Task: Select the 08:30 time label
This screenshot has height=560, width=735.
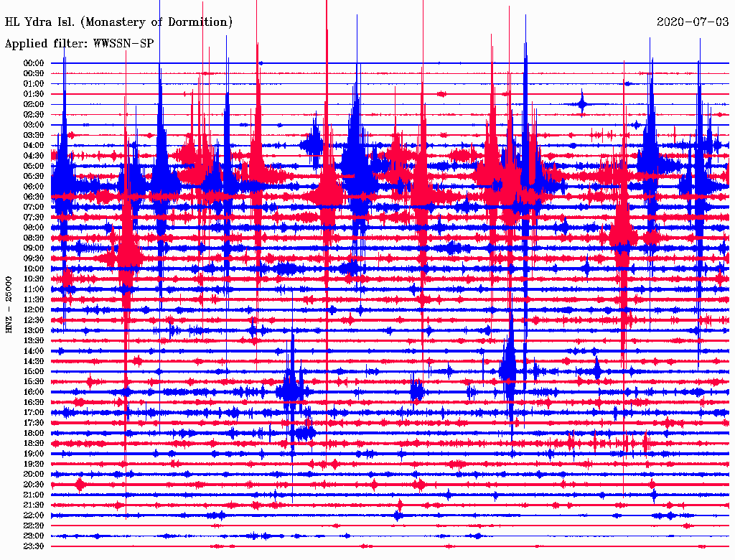Action: pyautogui.click(x=34, y=238)
